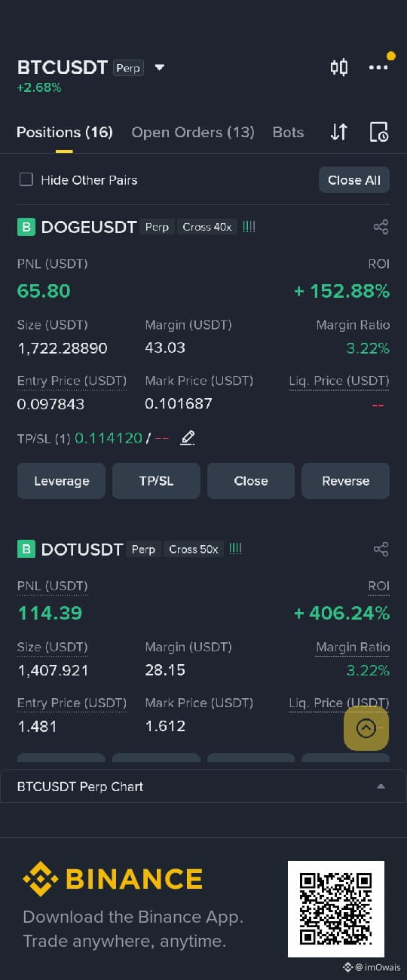Share the DOTUSDT position

381,550
